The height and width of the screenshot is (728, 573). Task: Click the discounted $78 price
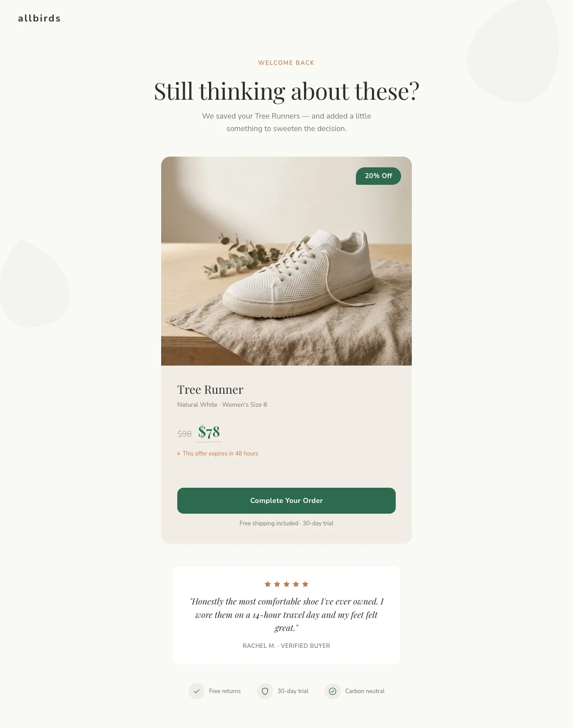pos(209,432)
